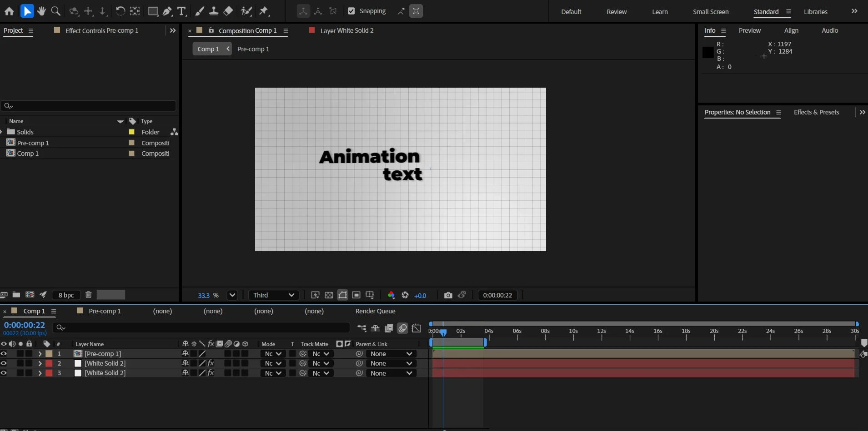Switch to the Preview tab
Screen dimensions: 868x431
[x=749, y=30]
